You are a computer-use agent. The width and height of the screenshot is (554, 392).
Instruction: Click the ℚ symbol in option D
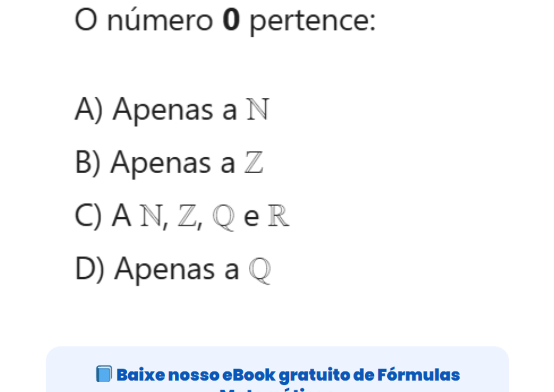click(260, 270)
